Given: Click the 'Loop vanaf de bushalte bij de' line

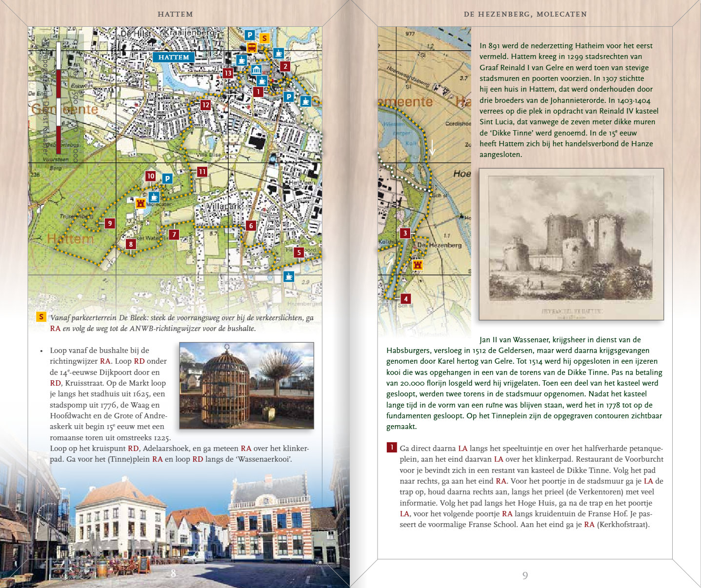Looking at the screenshot, I should tap(100, 350).
